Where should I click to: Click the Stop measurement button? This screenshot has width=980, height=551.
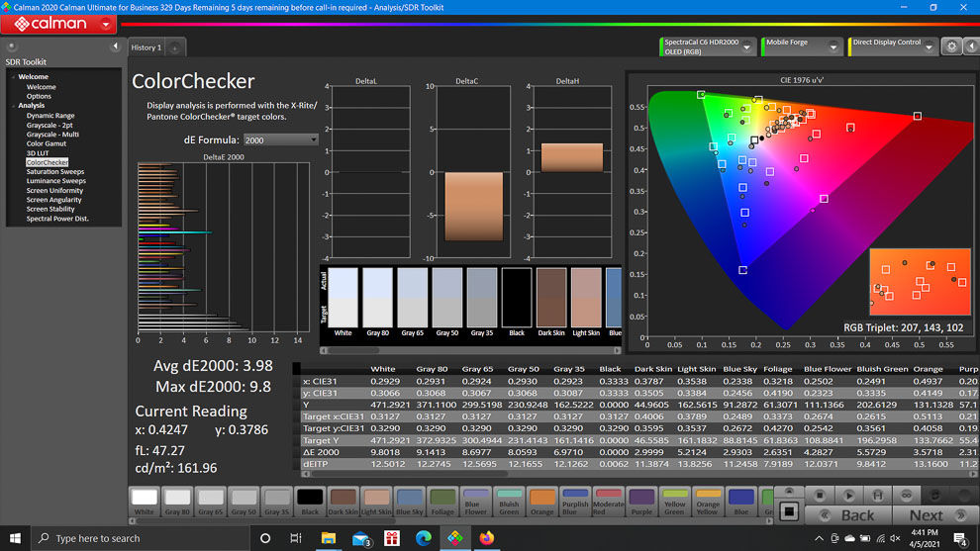(820, 496)
